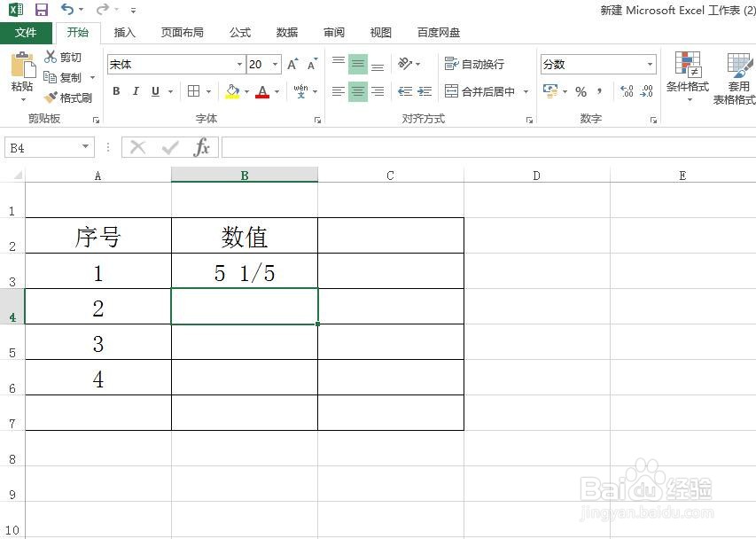Apply the red font color A

(262, 91)
